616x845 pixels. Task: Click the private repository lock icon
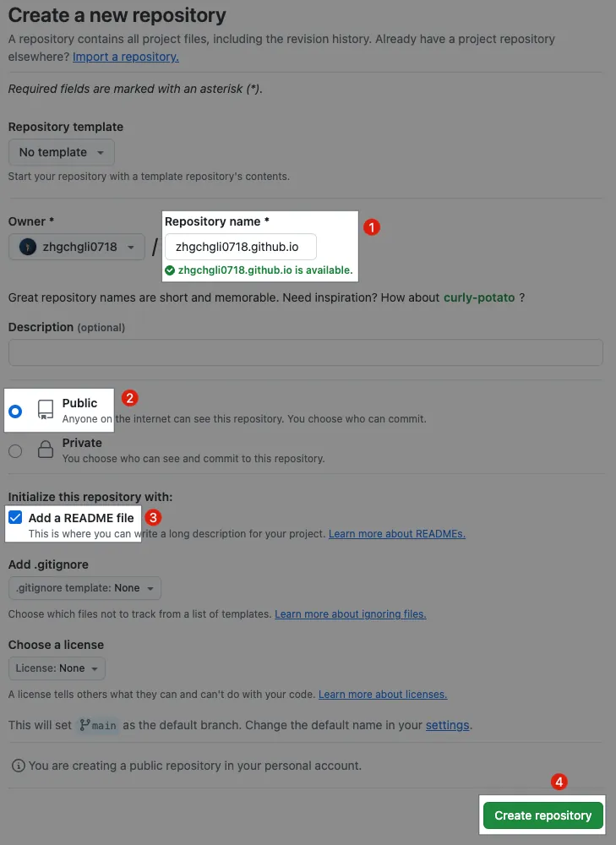pos(46,450)
